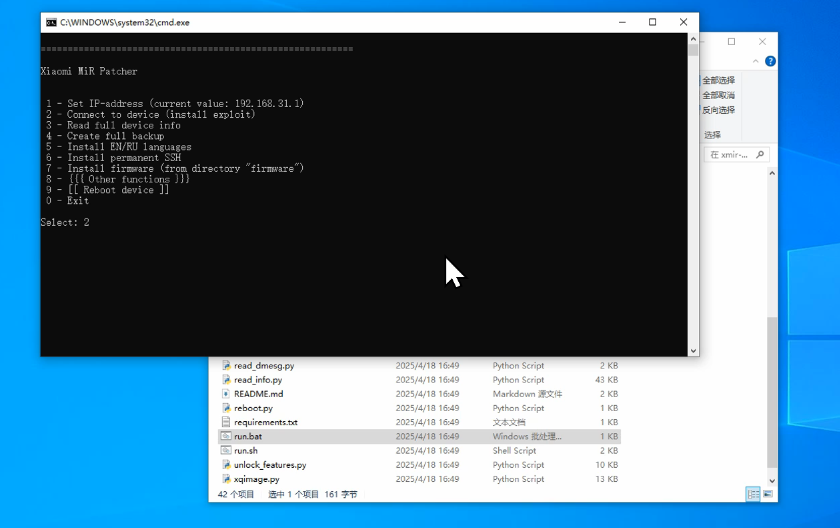Viewport: 840px width, 528px height.
Task: Click '43 KB' size of read_info.py
Action: pos(606,380)
